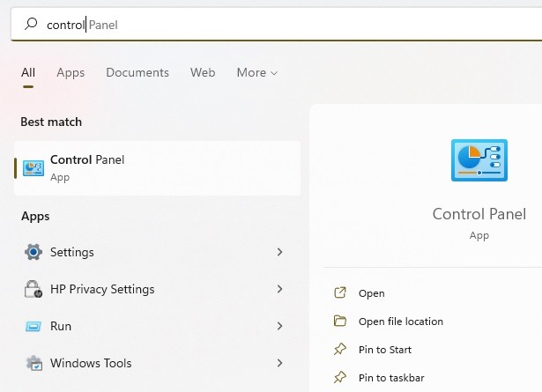Expand the Run result chevron
This screenshot has height=392, width=542.
[279, 326]
